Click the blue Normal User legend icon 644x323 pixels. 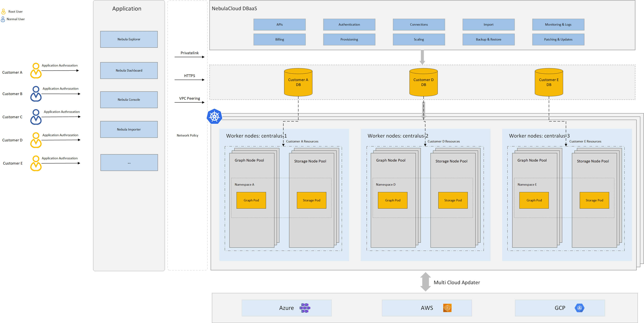(3, 19)
